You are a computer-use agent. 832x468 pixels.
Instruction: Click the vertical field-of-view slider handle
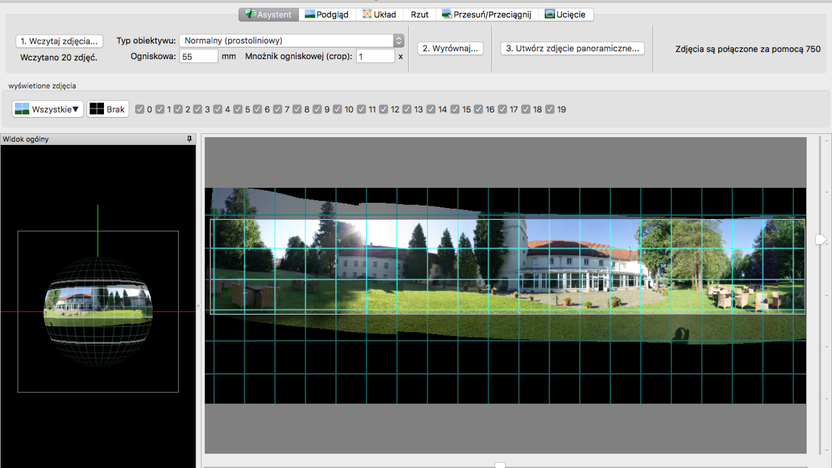click(x=820, y=240)
